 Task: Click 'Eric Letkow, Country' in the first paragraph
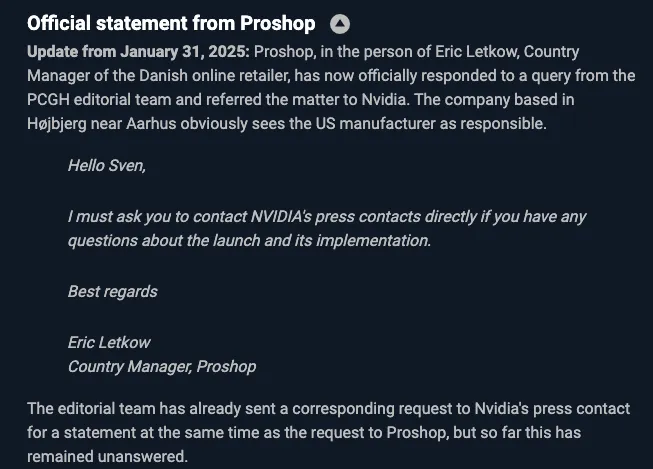click(507, 52)
